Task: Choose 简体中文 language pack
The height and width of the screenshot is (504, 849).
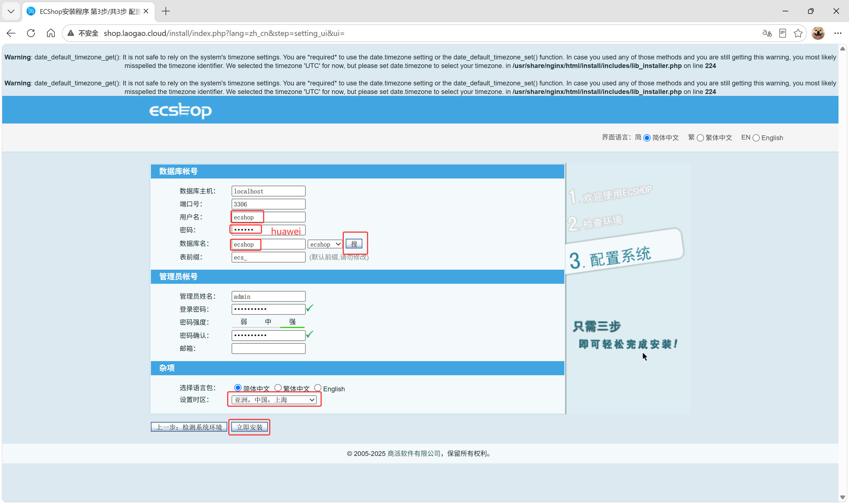Action: point(238,388)
